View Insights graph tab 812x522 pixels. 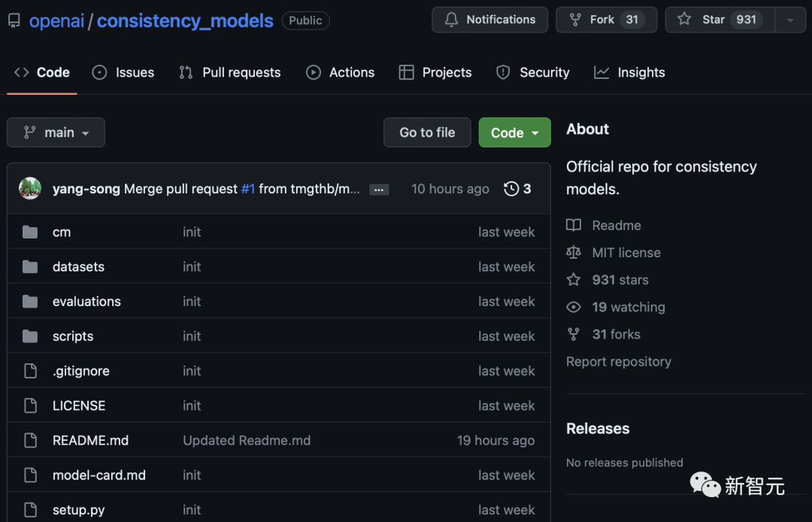tap(629, 72)
